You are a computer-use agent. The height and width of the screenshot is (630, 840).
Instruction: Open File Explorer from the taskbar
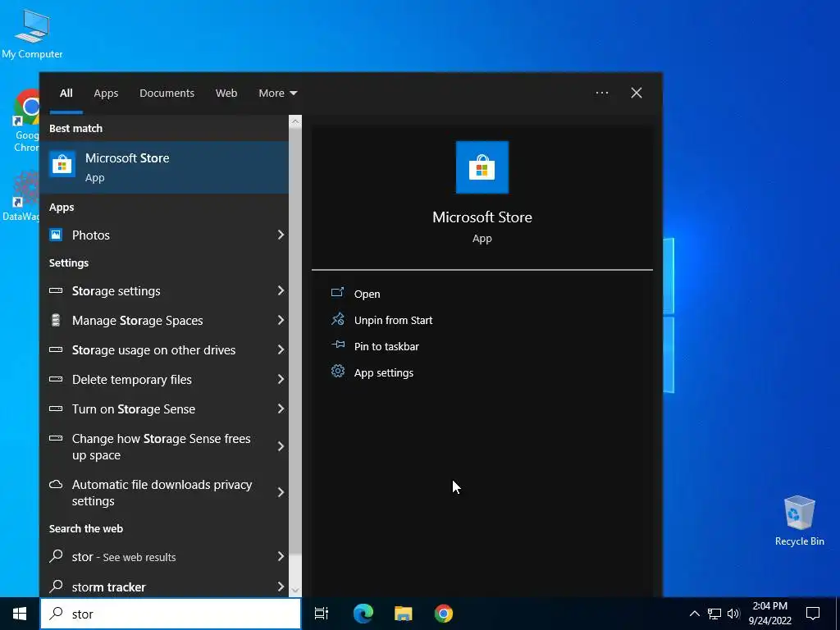coord(404,614)
